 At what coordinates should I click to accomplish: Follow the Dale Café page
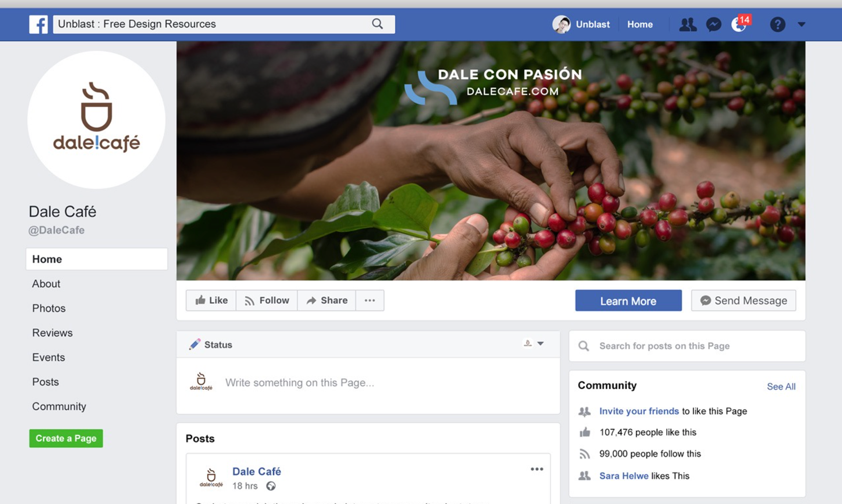click(x=267, y=300)
